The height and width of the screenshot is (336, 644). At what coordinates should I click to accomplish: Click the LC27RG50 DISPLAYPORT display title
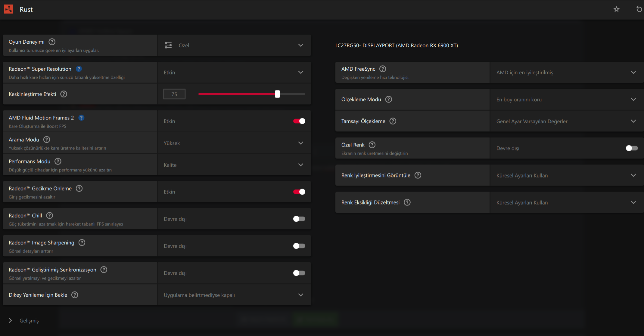coord(397,45)
